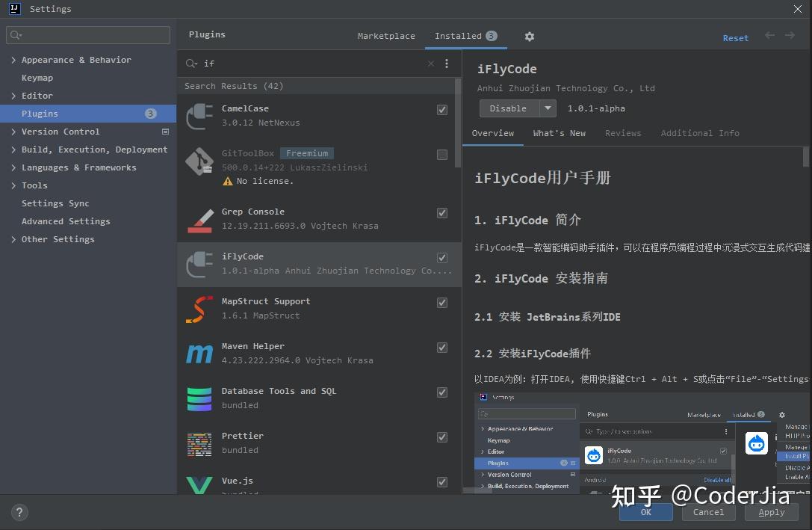The width and height of the screenshot is (812, 530).
Task: Select the Grep Console plugin icon
Action: click(x=199, y=220)
